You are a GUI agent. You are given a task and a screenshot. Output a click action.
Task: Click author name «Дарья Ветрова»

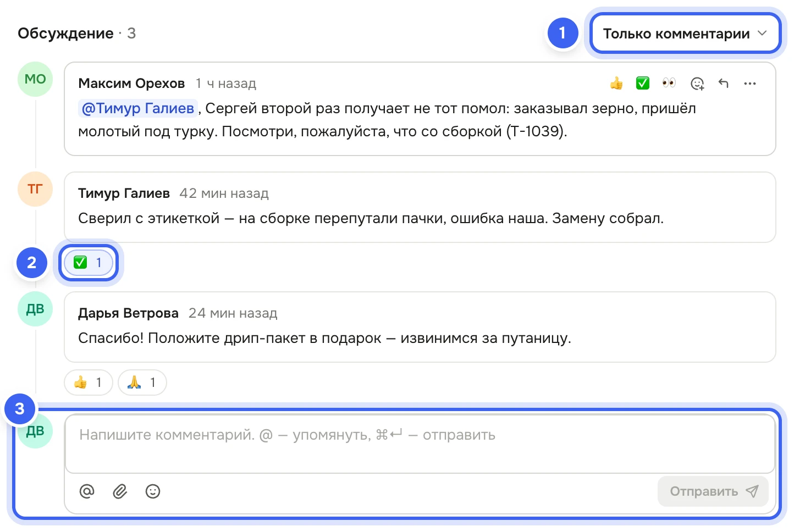(128, 313)
